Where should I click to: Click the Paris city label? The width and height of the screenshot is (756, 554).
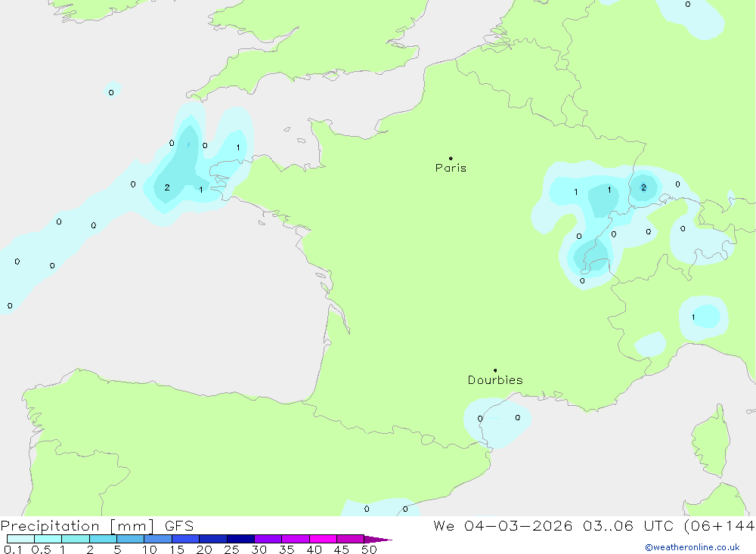click(451, 168)
